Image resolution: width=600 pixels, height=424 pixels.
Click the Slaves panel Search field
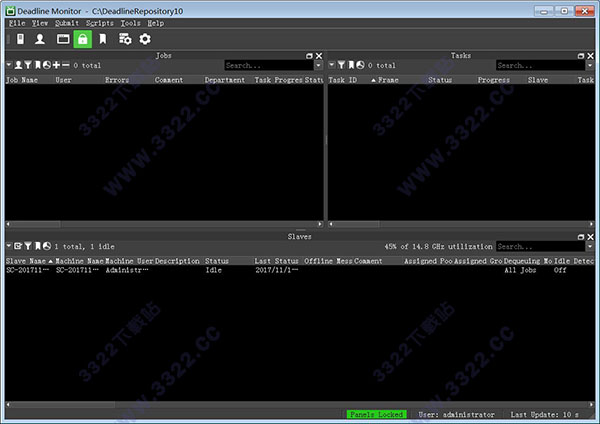click(541, 246)
